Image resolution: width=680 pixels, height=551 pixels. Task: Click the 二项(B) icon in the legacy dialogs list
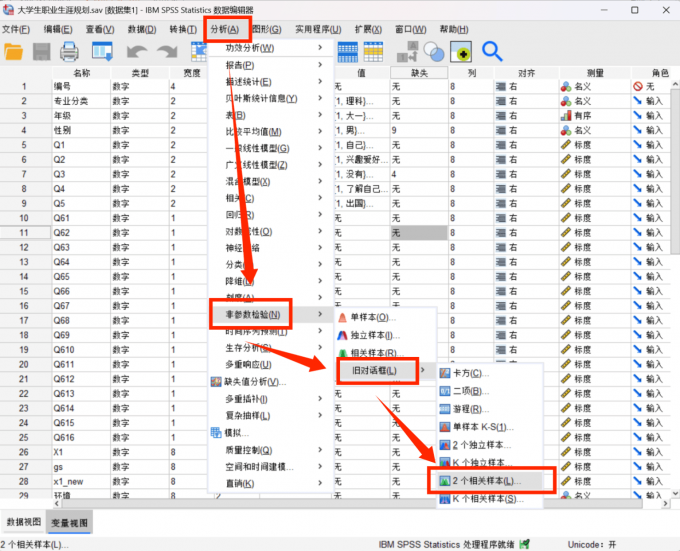point(445,391)
